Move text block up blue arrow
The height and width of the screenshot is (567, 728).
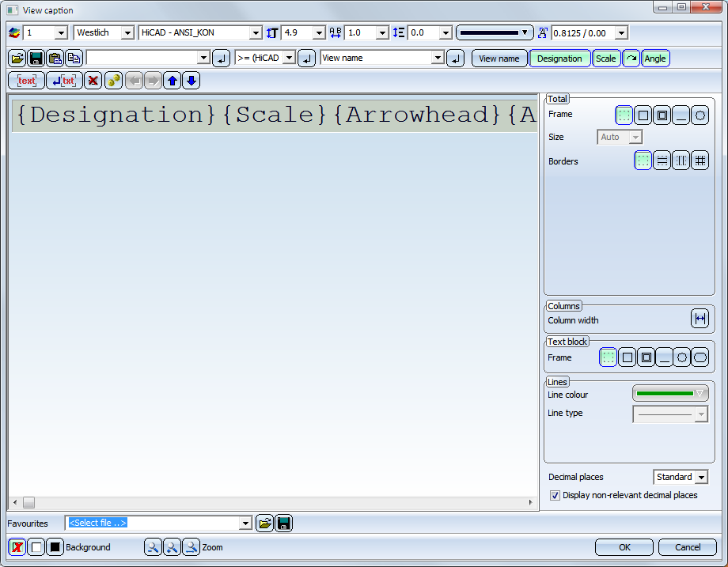pos(173,81)
